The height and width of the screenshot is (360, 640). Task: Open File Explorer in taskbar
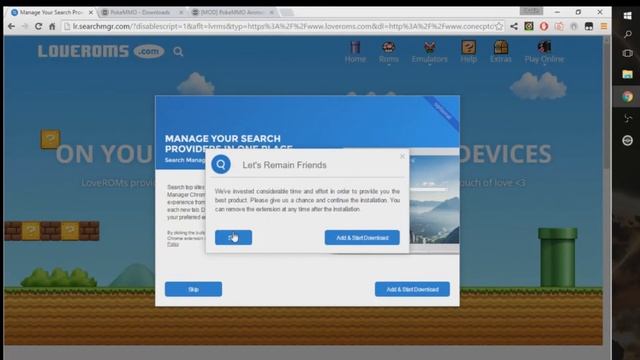pyautogui.click(x=627, y=74)
